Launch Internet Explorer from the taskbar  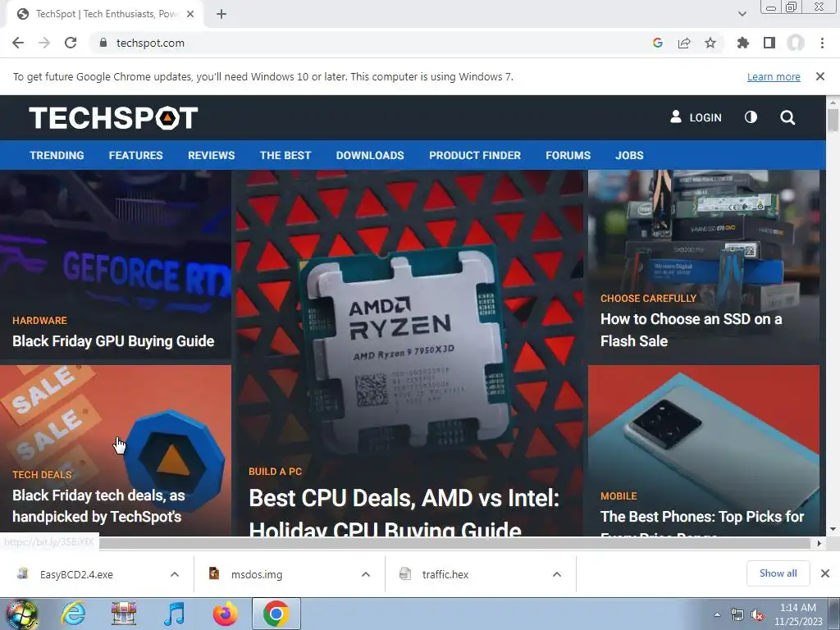(73, 614)
